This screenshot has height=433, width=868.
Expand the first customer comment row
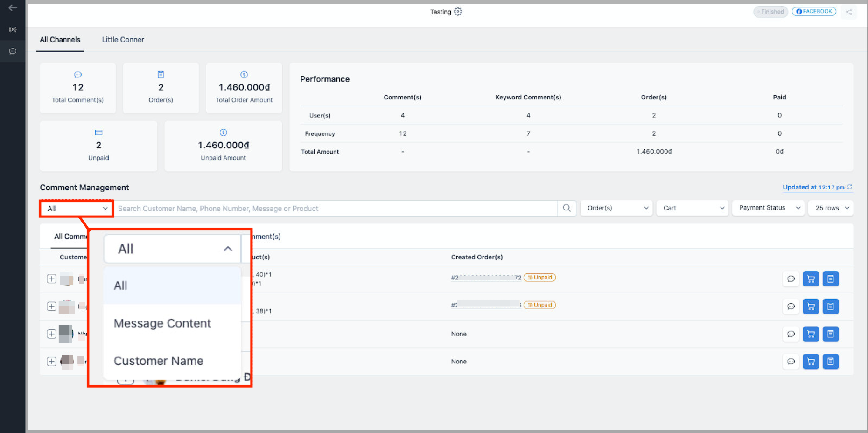tap(52, 279)
